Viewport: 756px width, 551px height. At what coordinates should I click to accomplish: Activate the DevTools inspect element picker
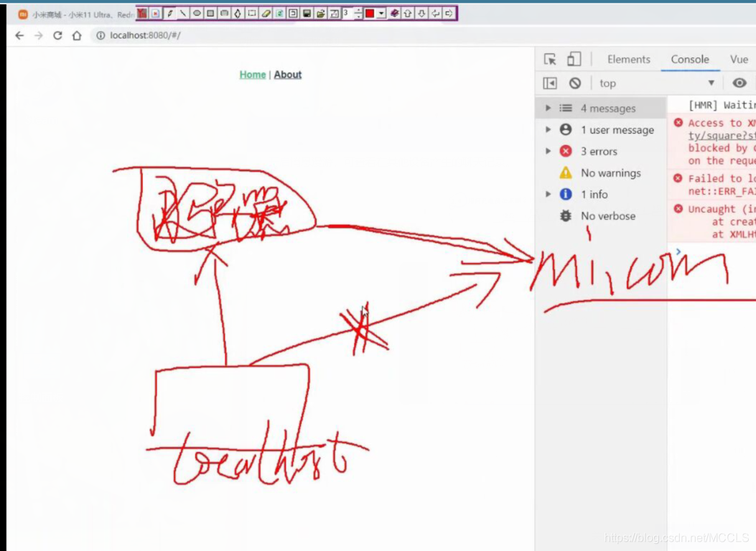coord(550,59)
